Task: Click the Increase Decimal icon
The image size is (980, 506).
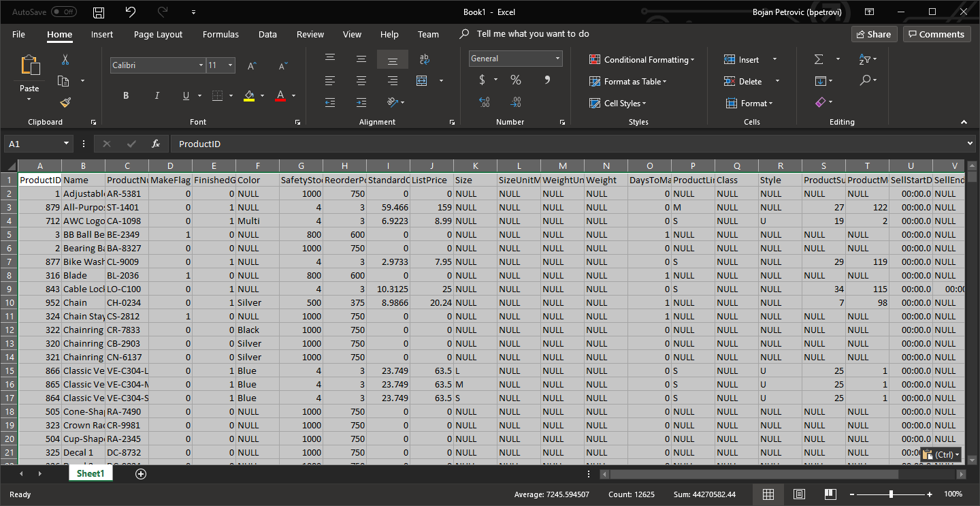Action: (485, 102)
